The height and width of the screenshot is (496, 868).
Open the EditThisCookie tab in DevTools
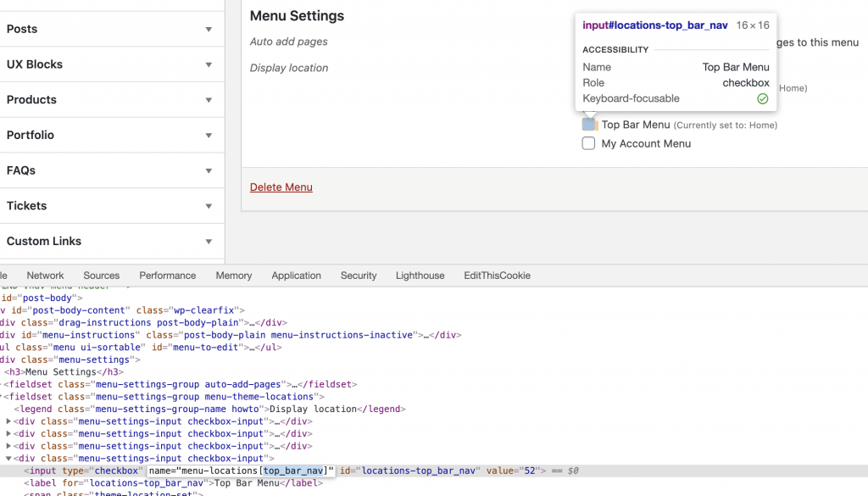click(x=497, y=276)
